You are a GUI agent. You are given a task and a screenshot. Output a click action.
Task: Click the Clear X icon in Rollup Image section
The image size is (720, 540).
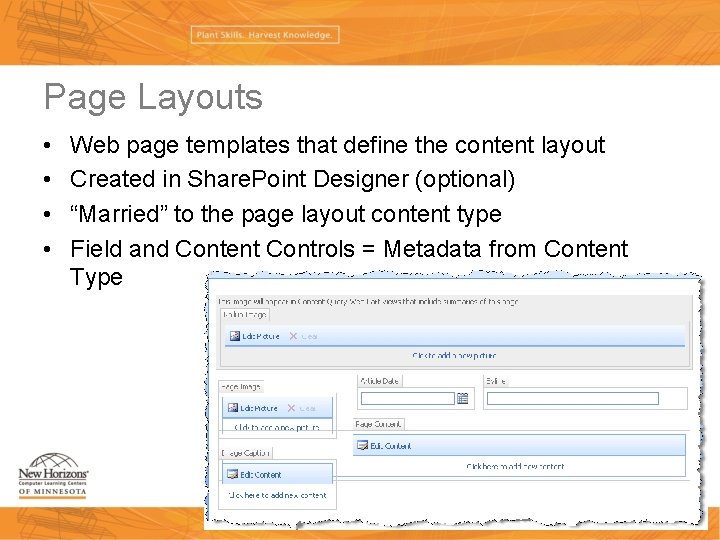click(293, 336)
